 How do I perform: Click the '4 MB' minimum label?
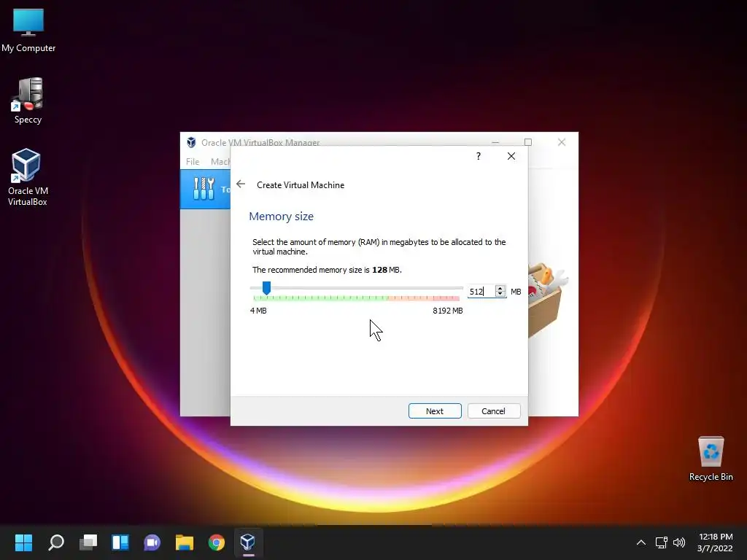pyautogui.click(x=258, y=311)
